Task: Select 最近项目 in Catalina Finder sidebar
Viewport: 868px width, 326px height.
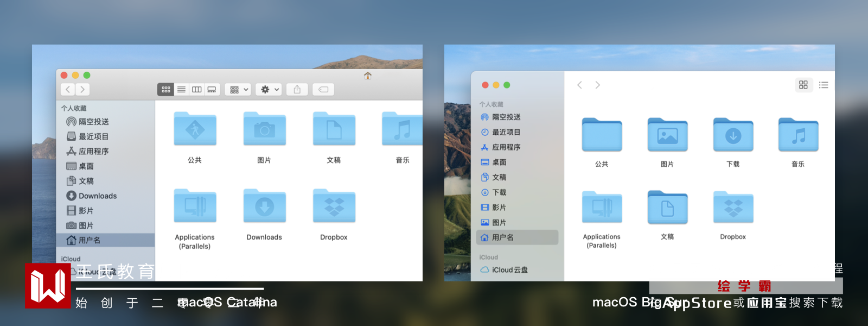Action: pos(87,136)
